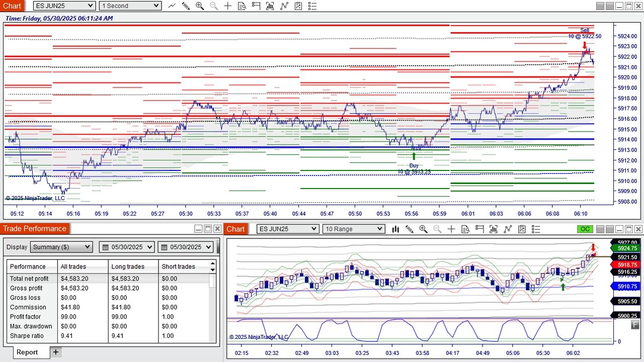644x362 pixels.
Task: Toggle the green OC button
Action: (x=585, y=229)
